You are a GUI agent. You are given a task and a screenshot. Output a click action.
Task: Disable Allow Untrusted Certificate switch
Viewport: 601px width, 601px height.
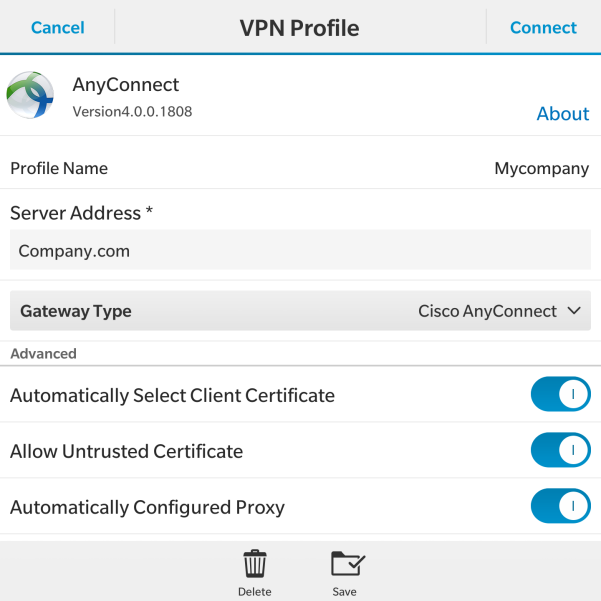coord(560,451)
